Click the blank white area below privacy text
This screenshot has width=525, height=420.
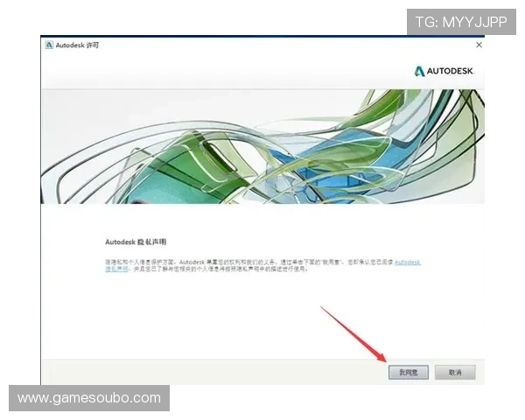point(262,315)
